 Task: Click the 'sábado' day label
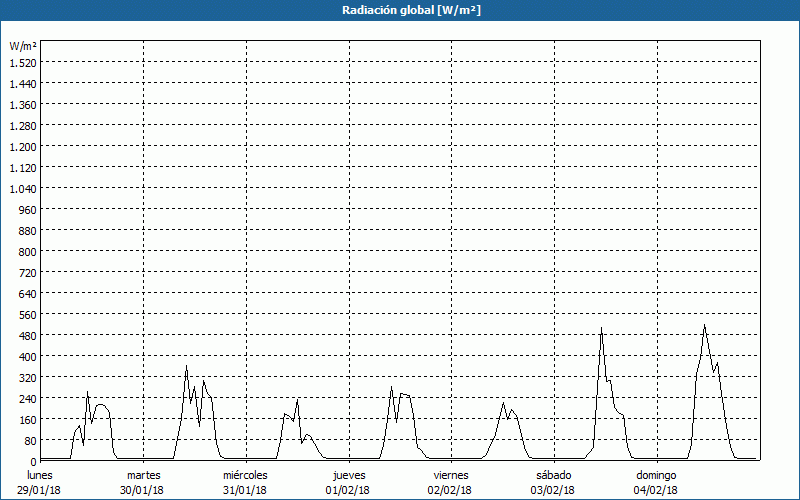tap(554, 475)
